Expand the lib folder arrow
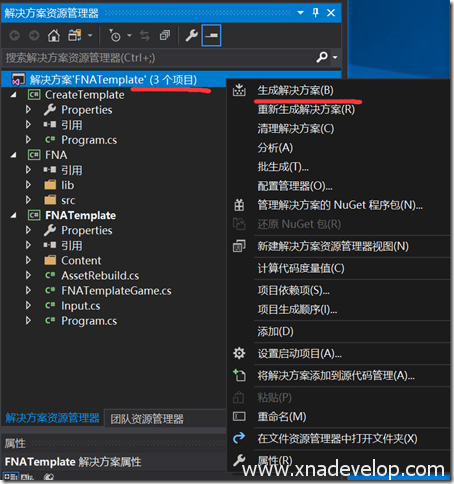 point(29,185)
